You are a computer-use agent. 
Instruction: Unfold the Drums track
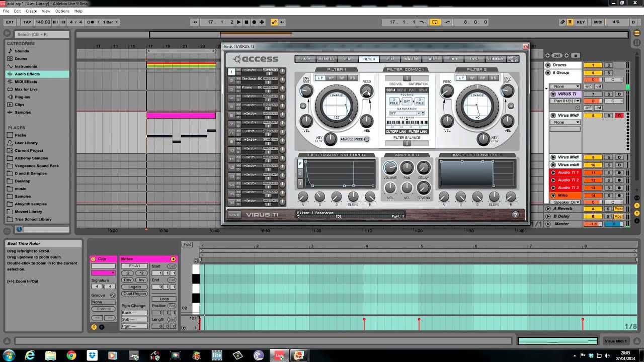(x=548, y=65)
